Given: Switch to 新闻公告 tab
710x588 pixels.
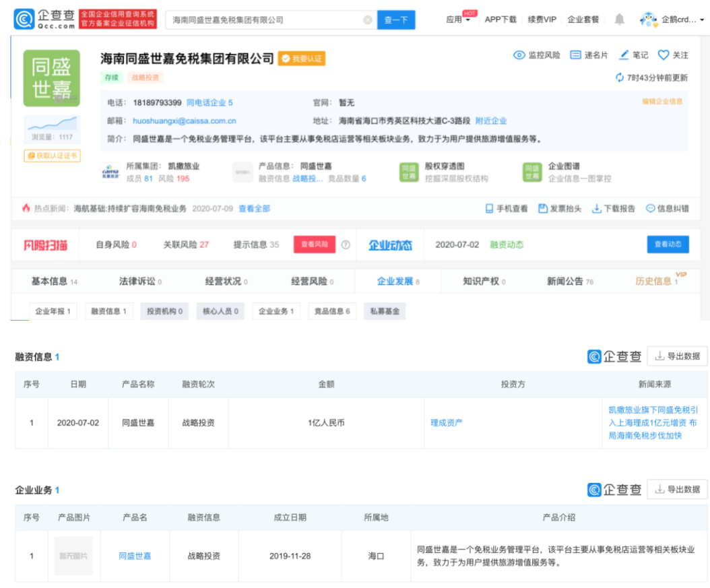Looking at the screenshot, I should pyautogui.click(x=570, y=282).
